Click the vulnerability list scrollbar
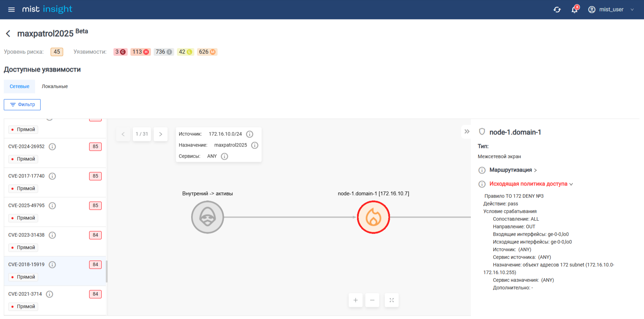Viewport: 644px width, 319px height. [107, 271]
